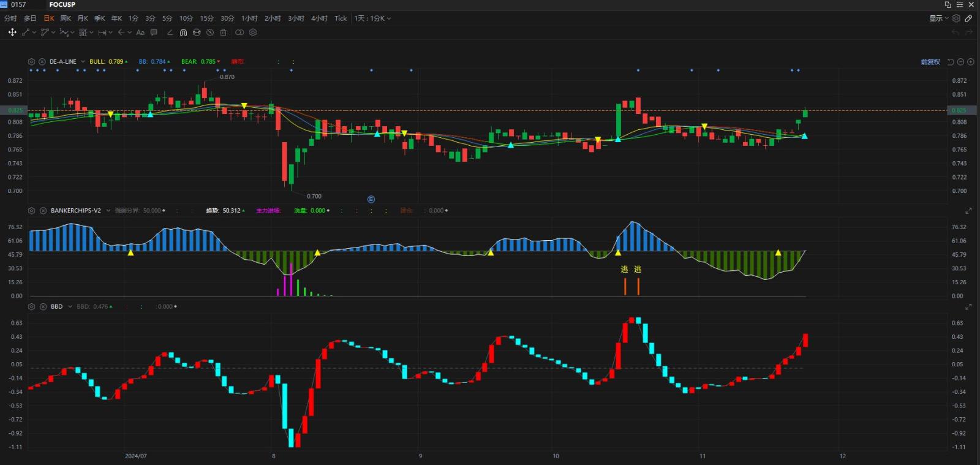Click the drawing sync icon
Image resolution: width=980 pixels, height=465 pixels.
point(197,32)
